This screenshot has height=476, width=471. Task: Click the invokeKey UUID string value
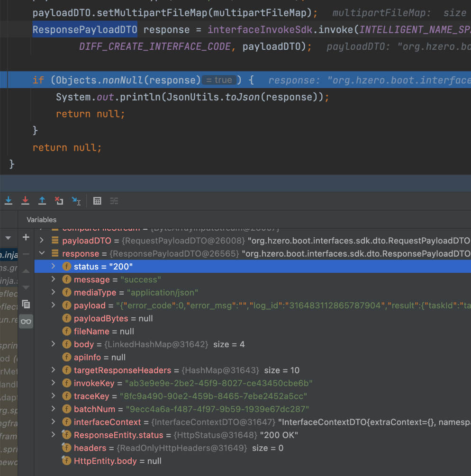point(218,383)
